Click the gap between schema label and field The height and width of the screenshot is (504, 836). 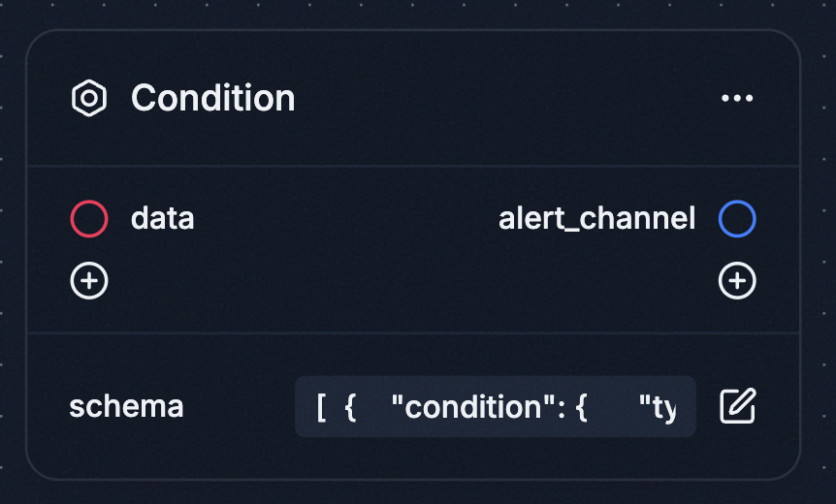point(239,406)
